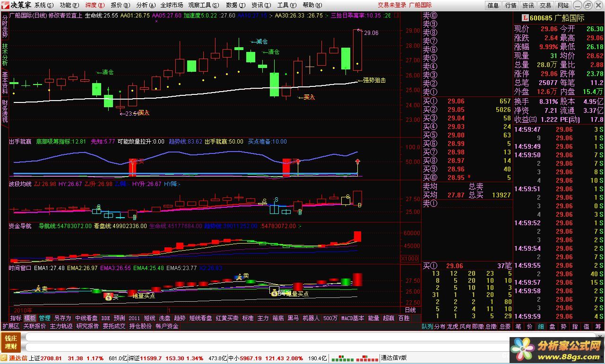Click the 信息 button in title bar
Viewport: 605px width, 364px height.
[493, 5]
